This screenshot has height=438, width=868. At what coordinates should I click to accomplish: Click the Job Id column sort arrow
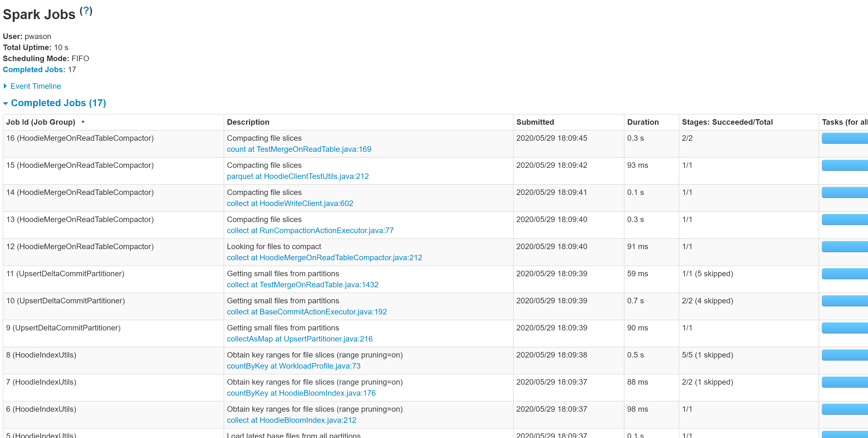[x=83, y=122]
